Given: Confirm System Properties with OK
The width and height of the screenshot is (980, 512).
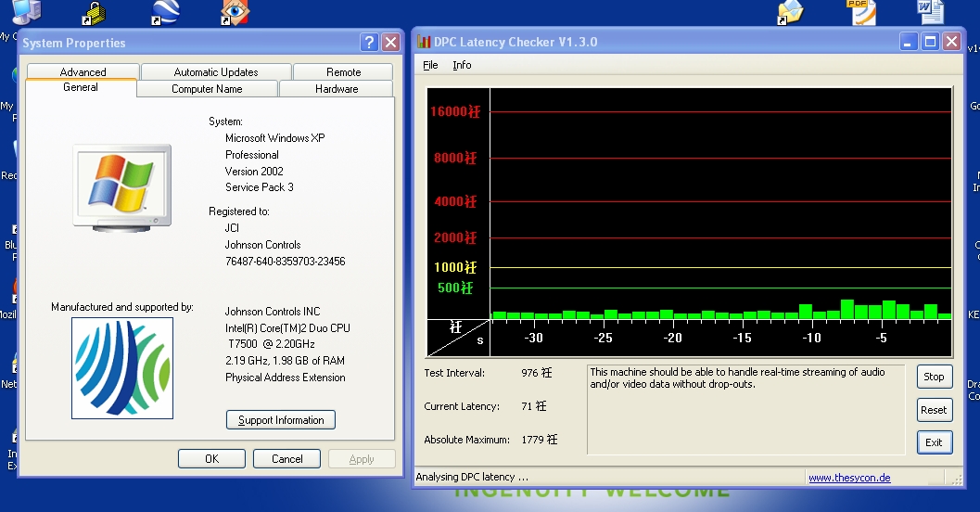Looking at the screenshot, I should coord(212,459).
